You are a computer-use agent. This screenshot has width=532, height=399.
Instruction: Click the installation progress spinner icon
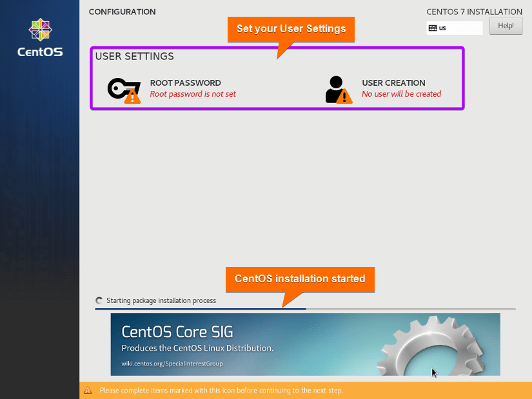click(x=99, y=300)
